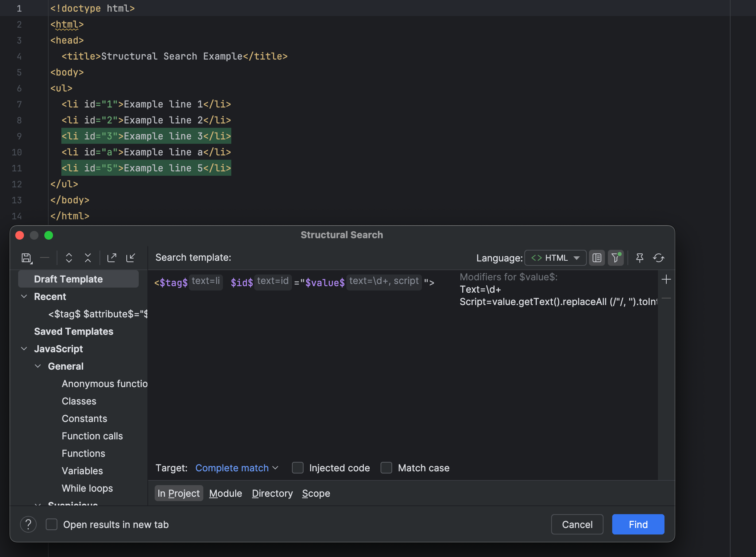Collapse the JavaScript templates section

(x=24, y=349)
